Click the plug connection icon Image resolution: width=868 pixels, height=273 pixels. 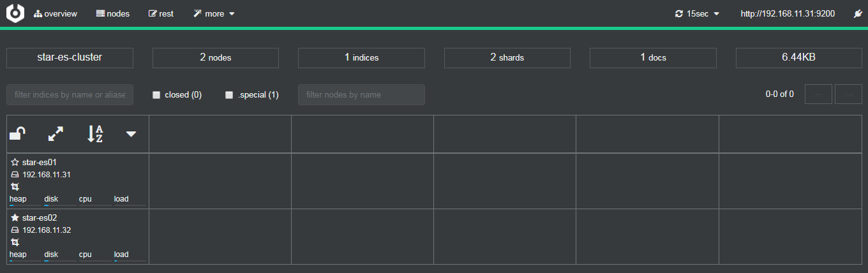coord(858,13)
